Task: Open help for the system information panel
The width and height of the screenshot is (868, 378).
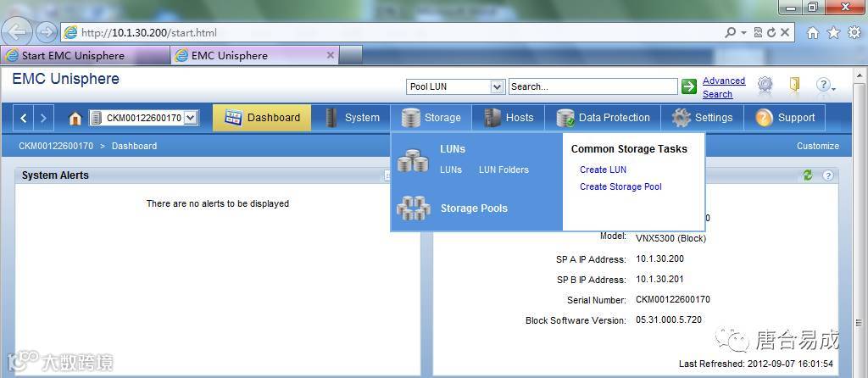Action: pos(827,175)
